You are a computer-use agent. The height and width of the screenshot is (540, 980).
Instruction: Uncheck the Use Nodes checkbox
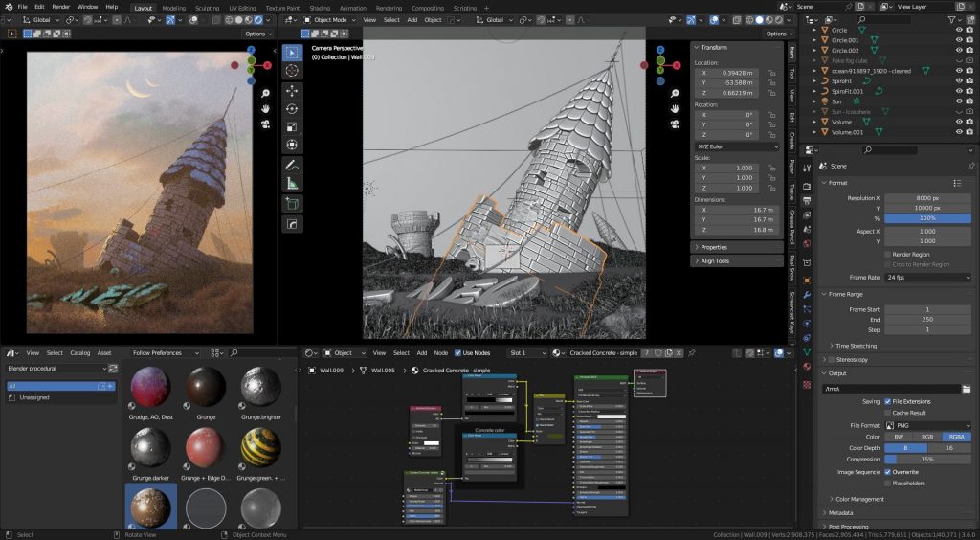(457, 353)
